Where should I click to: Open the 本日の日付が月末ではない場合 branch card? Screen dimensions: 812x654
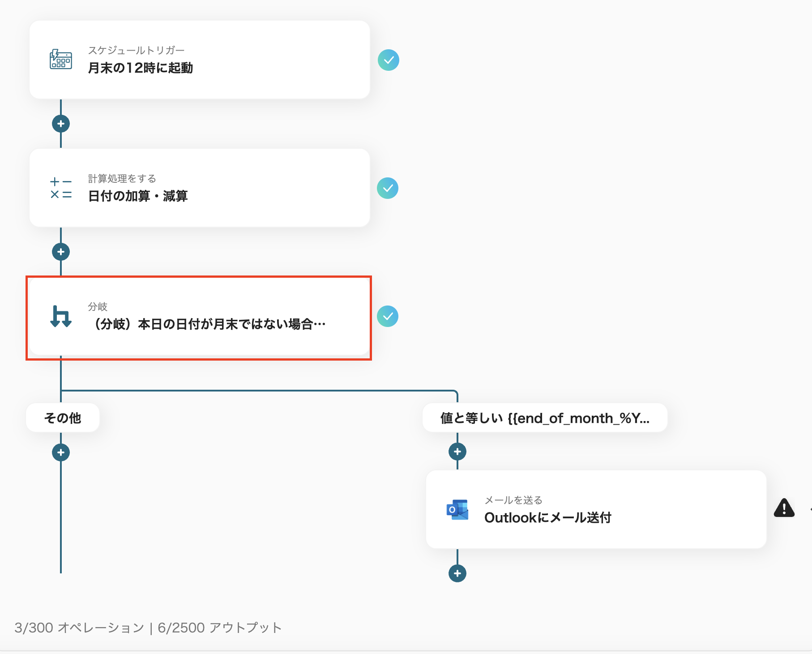[x=200, y=317]
